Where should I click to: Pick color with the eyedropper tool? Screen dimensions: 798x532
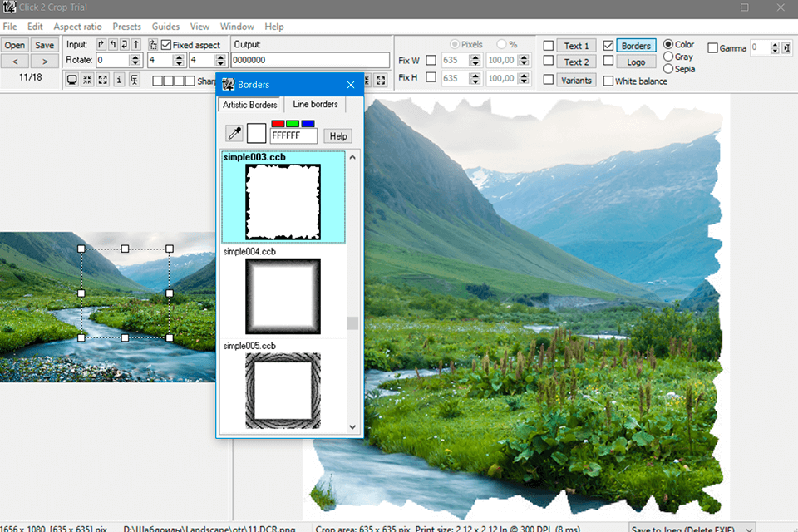234,133
